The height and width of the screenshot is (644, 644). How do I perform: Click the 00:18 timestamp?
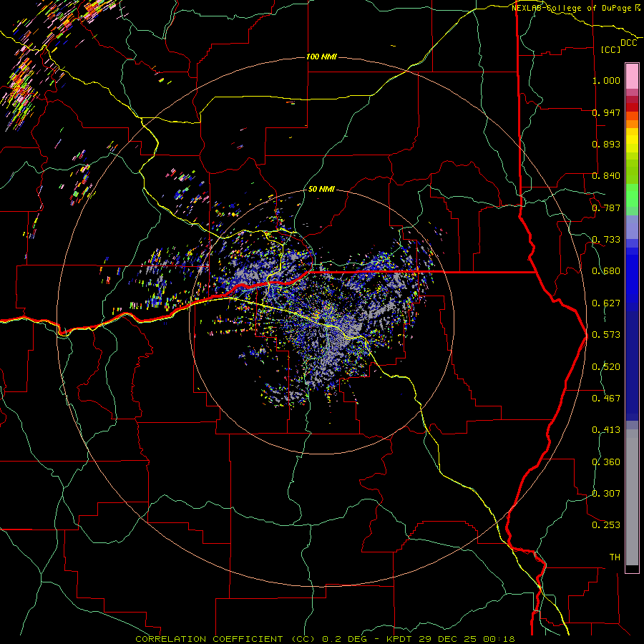coord(499,639)
